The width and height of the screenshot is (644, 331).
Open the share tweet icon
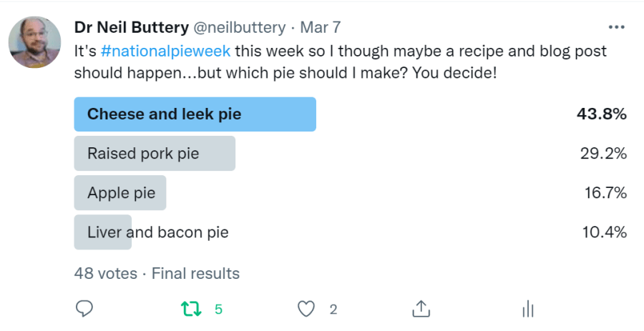(421, 309)
